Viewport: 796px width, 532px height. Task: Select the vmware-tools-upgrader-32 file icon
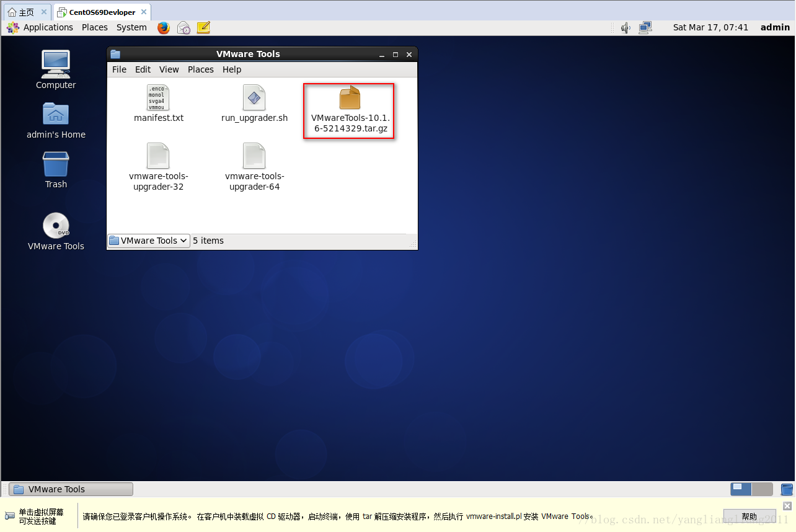pyautogui.click(x=158, y=156)
